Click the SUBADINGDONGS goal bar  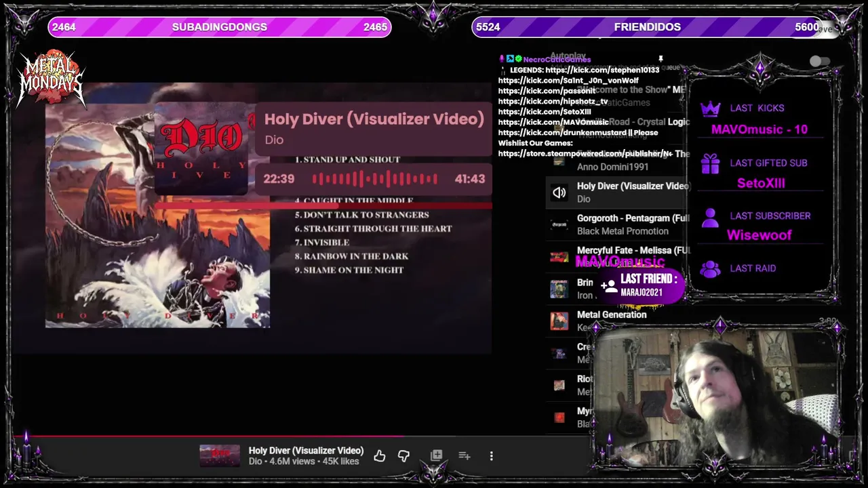pyautogui.click(x=219, y=27)
